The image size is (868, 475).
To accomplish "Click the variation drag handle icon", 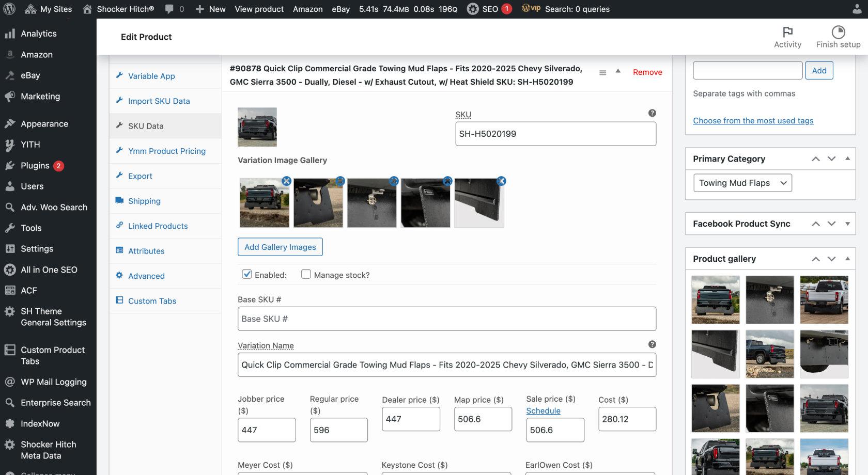I will 602,73.
